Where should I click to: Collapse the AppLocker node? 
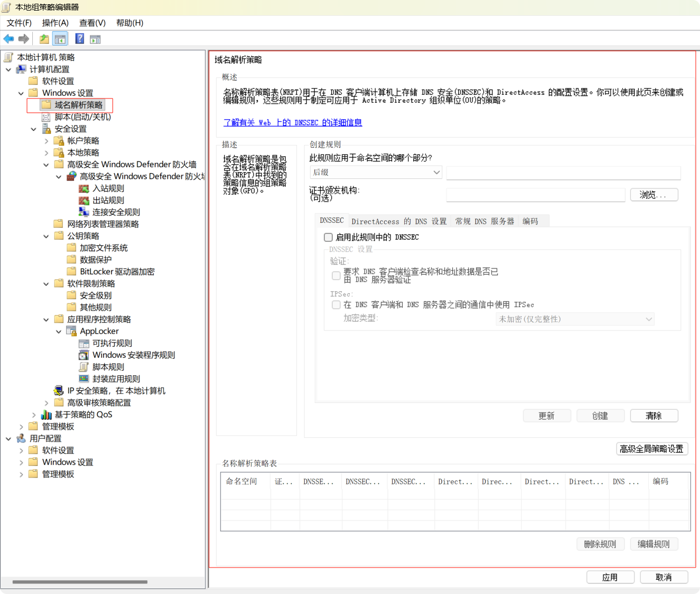(59, 331)
